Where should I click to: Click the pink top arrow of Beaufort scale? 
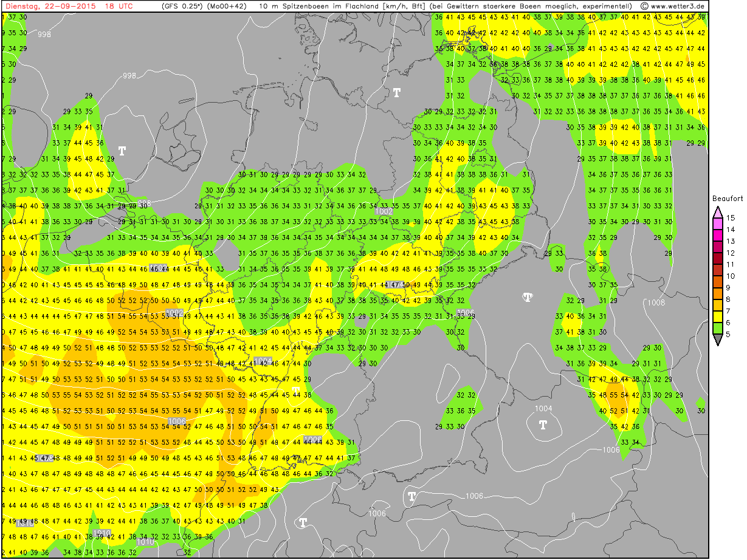717,212
